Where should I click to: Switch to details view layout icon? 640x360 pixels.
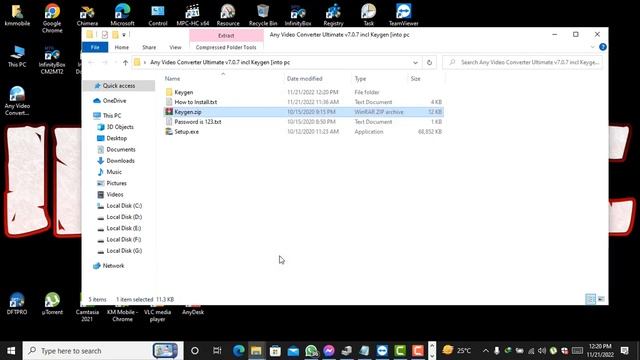(590, 299)
